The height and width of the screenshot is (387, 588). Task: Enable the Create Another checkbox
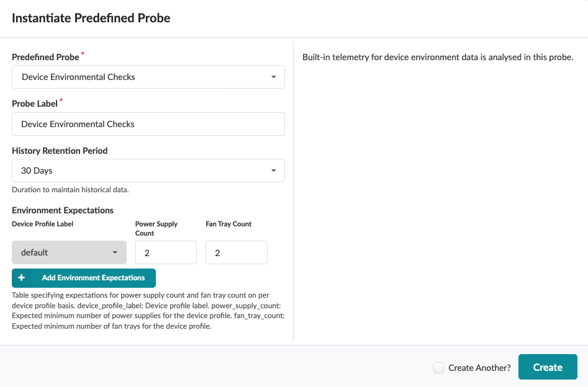(x=438, y=368)
